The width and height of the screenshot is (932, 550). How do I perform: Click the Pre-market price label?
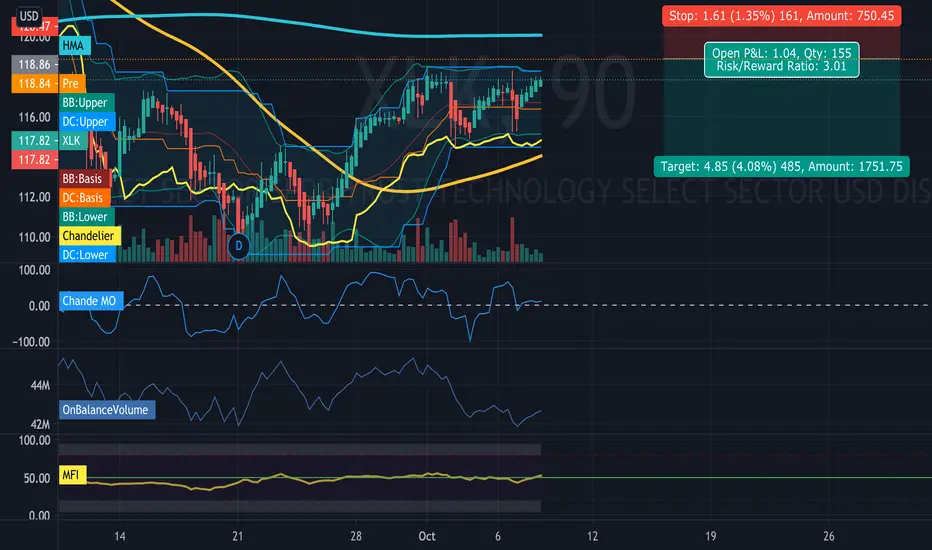[x=71, y=83]
